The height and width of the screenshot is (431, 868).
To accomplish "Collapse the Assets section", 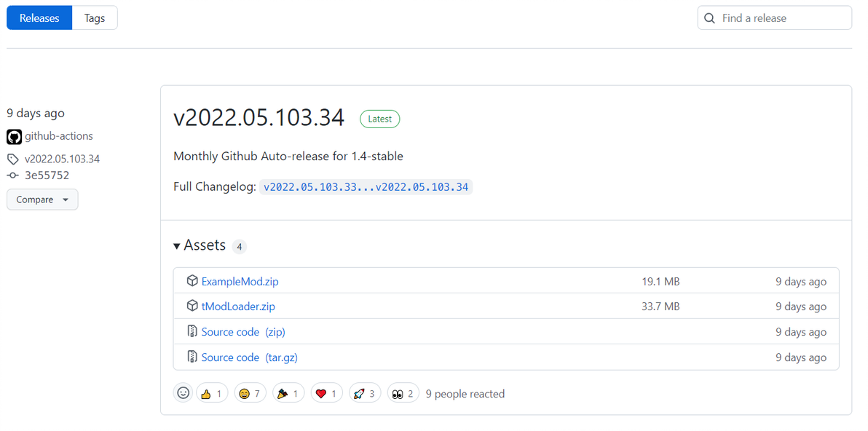I will (200, 245).
